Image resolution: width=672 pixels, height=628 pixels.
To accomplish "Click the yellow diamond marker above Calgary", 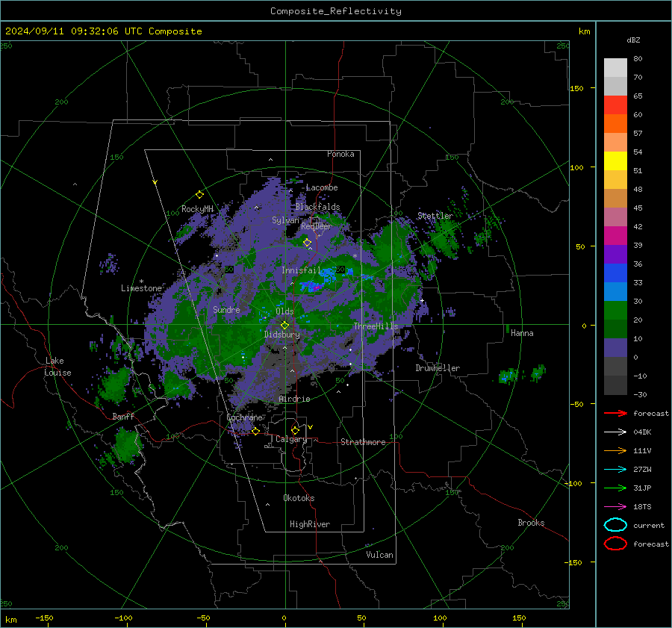I will [x=295, y=430].
